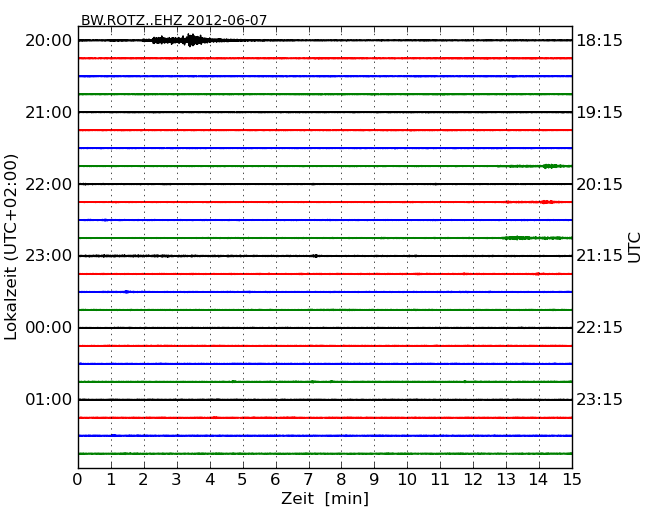Click the 10 minute tick label
Screen dimensions: 650x520
407,480
